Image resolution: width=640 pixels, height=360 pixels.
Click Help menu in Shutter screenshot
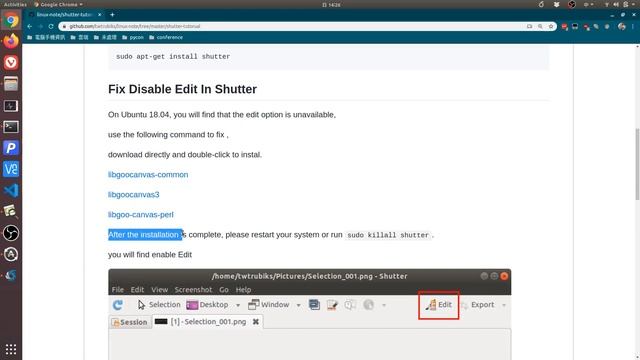click(243, 290)
